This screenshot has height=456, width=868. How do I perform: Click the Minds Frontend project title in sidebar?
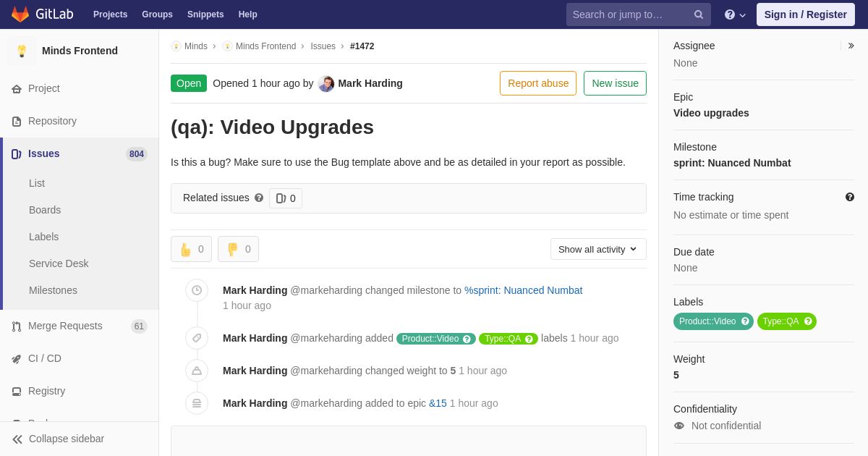pyautogui.click(x=80, y=51)
